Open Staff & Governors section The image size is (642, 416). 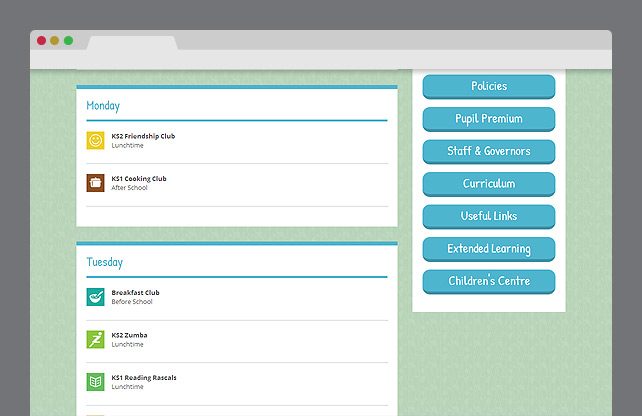(x=488, y=152)
